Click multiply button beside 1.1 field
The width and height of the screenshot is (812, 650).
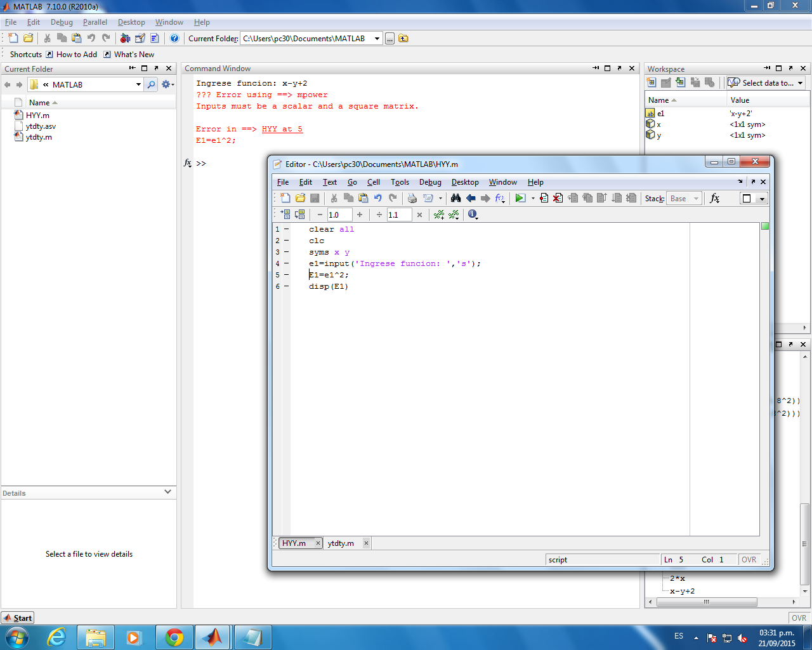click(x=419, y=215)
